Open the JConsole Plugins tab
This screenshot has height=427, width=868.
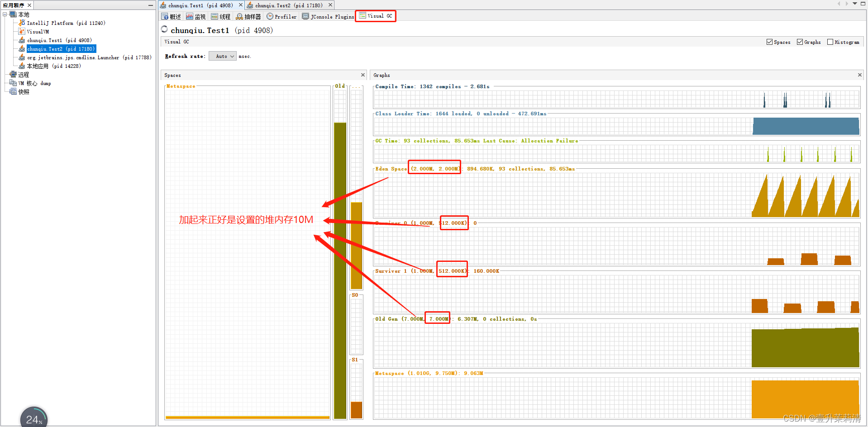click(328, 16)
